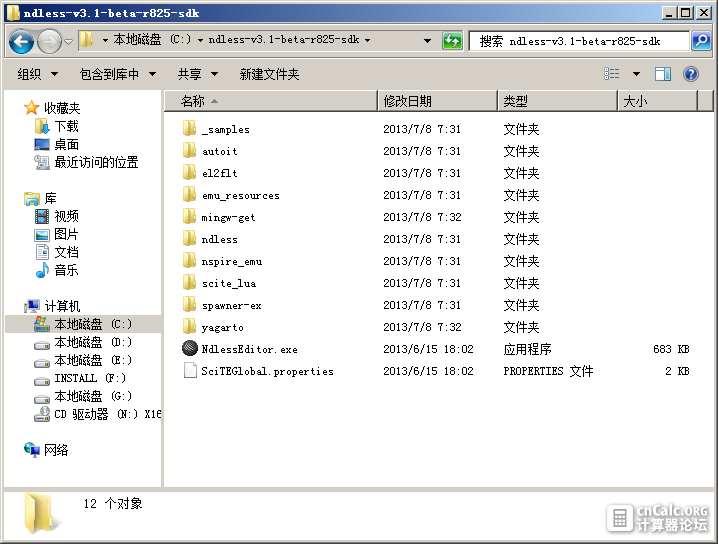The height and width of the screenshot is (544, 718).
Task: Select the _samples folder icon
Action: (x=189, y=128)
